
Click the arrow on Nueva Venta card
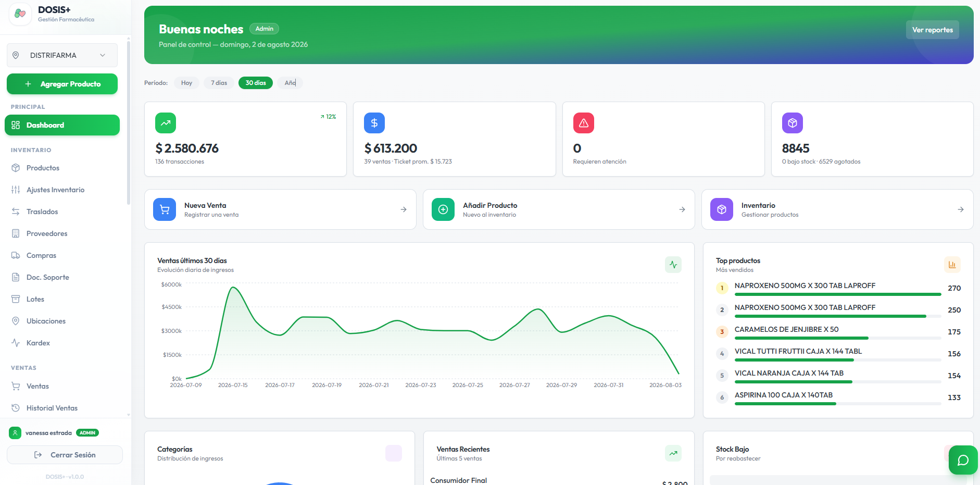404,209
